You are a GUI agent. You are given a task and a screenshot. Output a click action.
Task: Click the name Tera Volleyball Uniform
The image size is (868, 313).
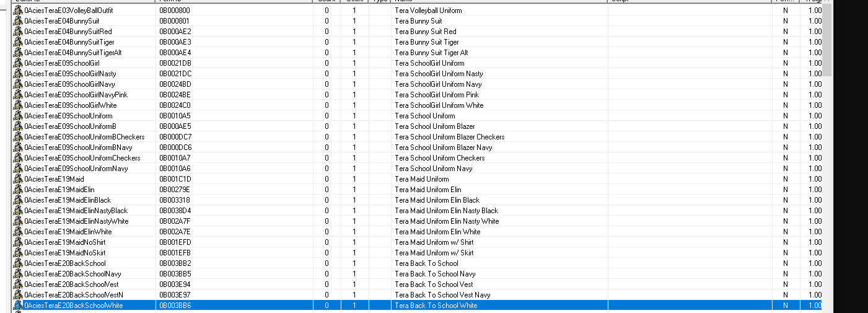pyautogui.click(x=428, y=11)
